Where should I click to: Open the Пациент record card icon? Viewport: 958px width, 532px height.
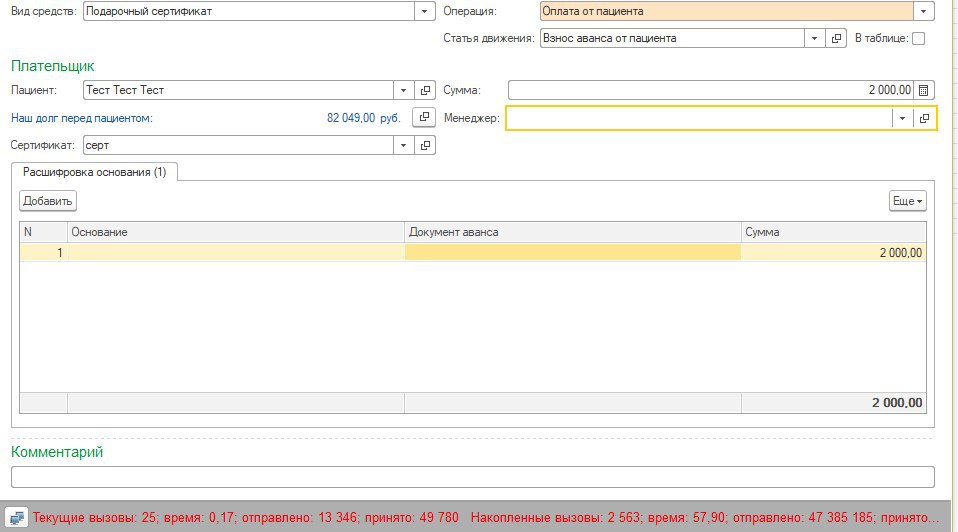[x=425, y=90]
